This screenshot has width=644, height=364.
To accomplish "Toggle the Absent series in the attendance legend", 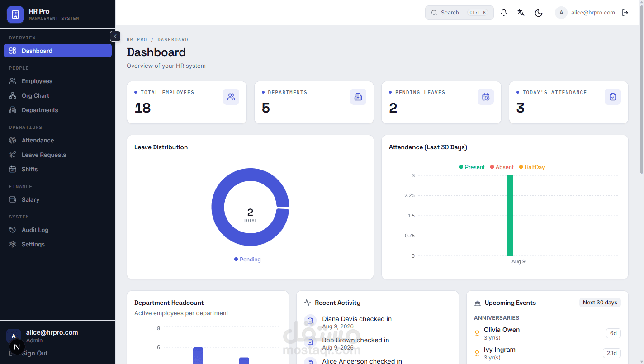I will click(x=502, y=167).
